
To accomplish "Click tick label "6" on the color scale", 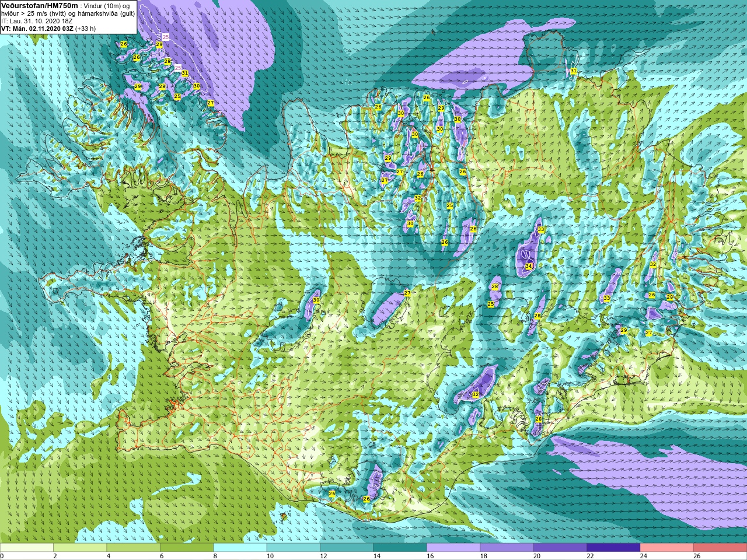I will coord(162,556).
